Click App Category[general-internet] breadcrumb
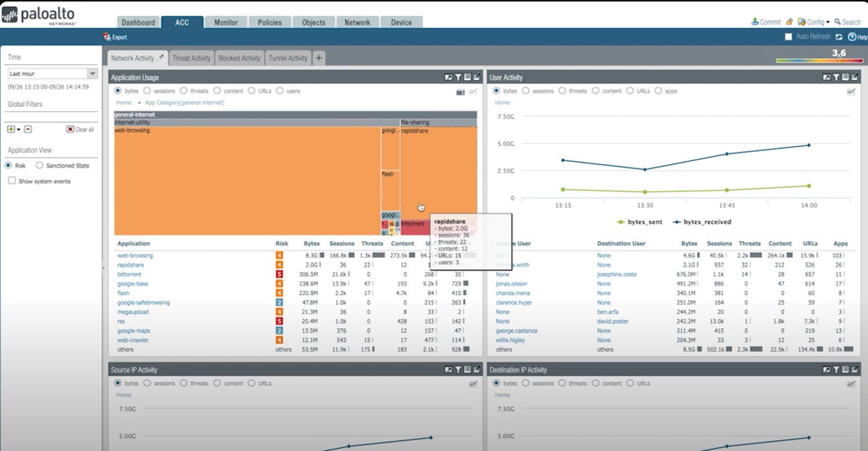 (184, 103)
